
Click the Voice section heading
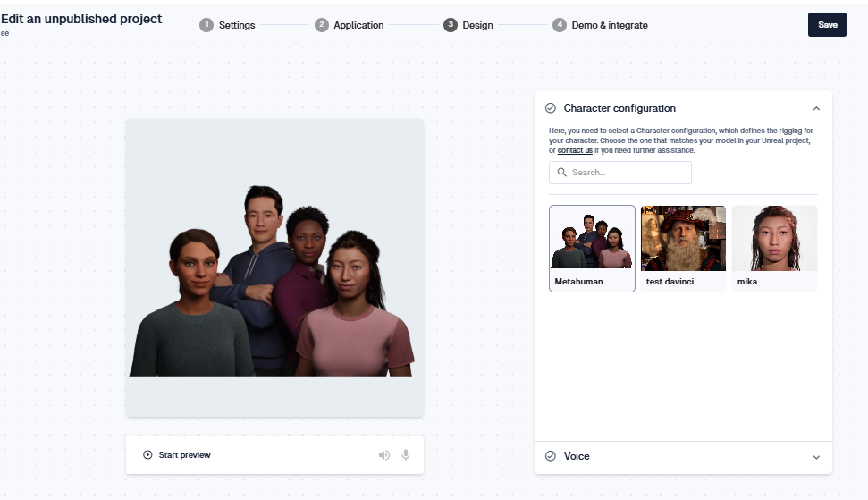click(x=577, y=456)
